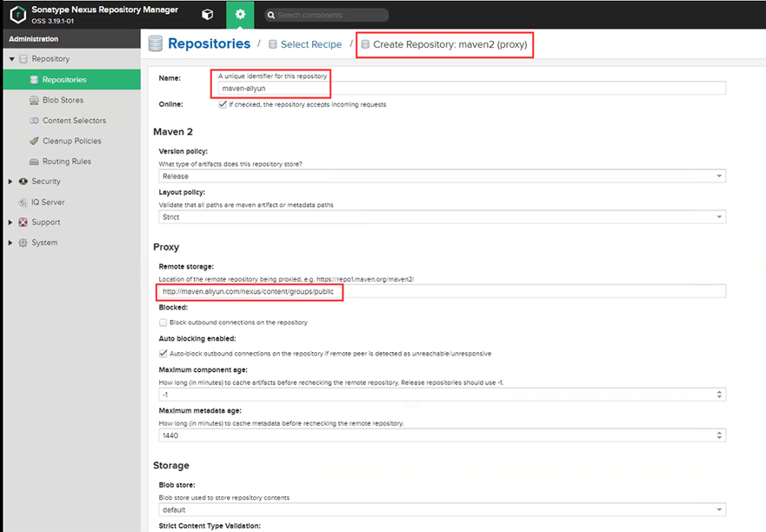Click the Cleanup Policies broom icon

(34, 141)
